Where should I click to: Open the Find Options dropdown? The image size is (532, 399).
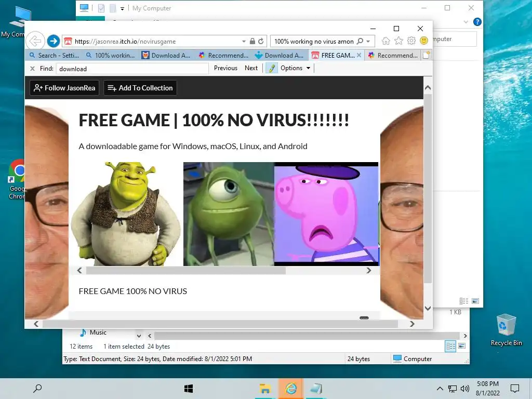pyautogui.click(x=295, y=68)
